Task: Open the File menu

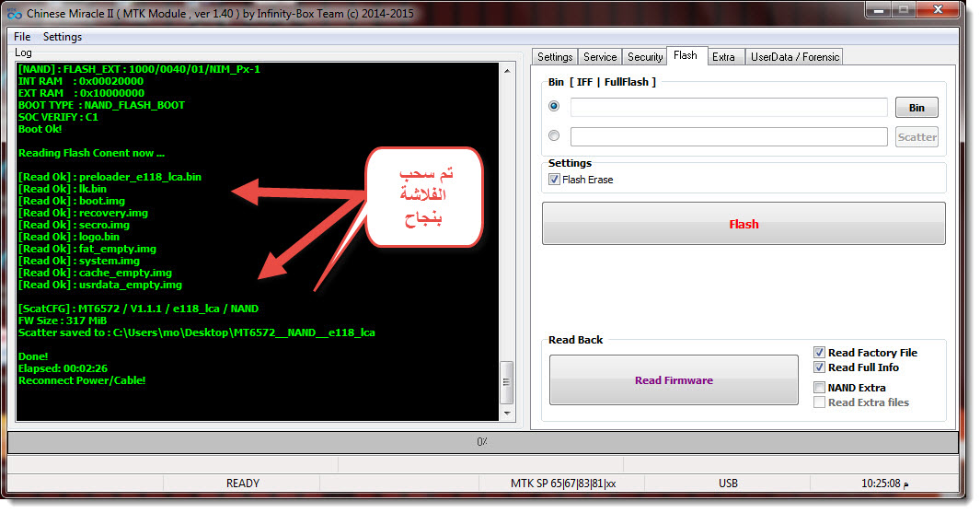Action: 22,37
